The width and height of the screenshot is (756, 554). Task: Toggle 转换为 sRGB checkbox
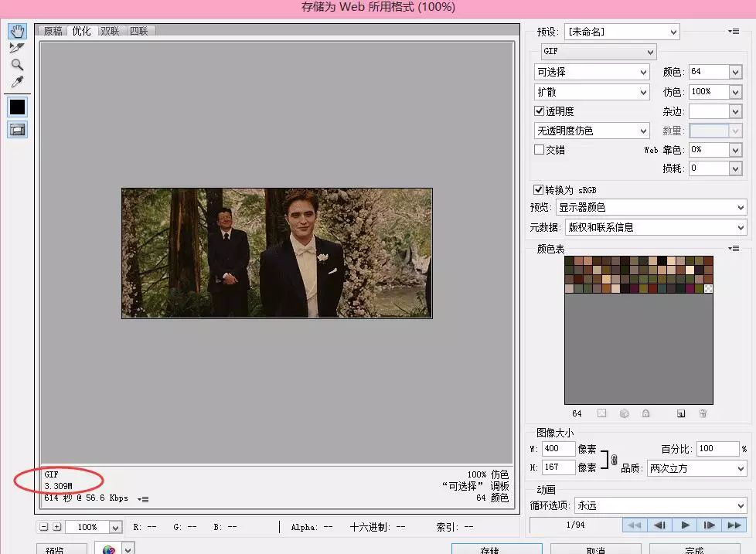(x=538, y=189)
